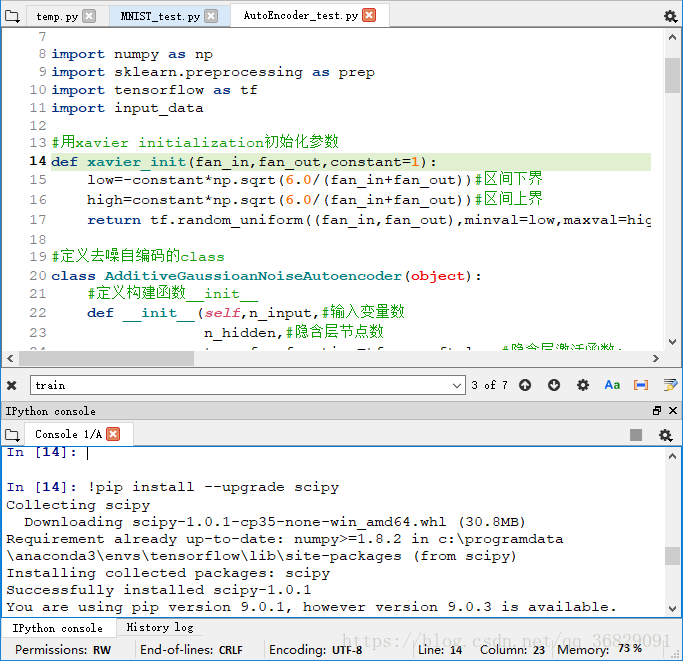
Task: Open IPython console options gear
Action: pyautogui.click(x=665, y=435)
